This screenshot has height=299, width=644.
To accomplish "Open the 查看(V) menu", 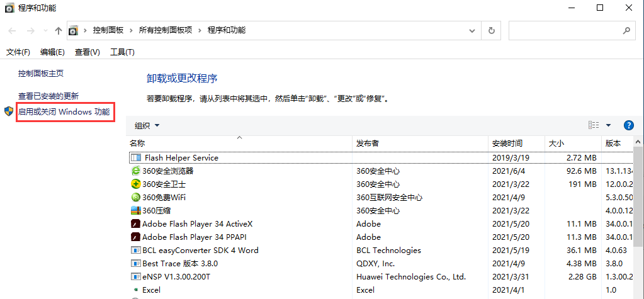I will 87,52.
